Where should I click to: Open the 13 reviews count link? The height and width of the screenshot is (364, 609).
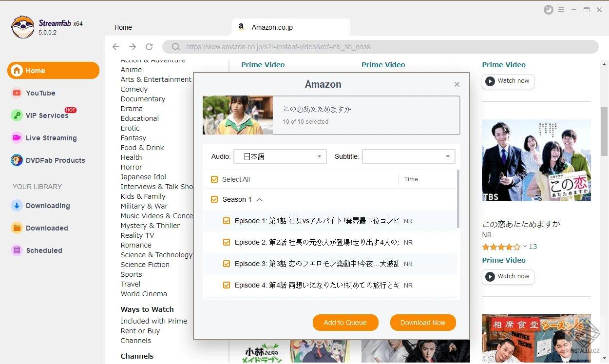533,247
